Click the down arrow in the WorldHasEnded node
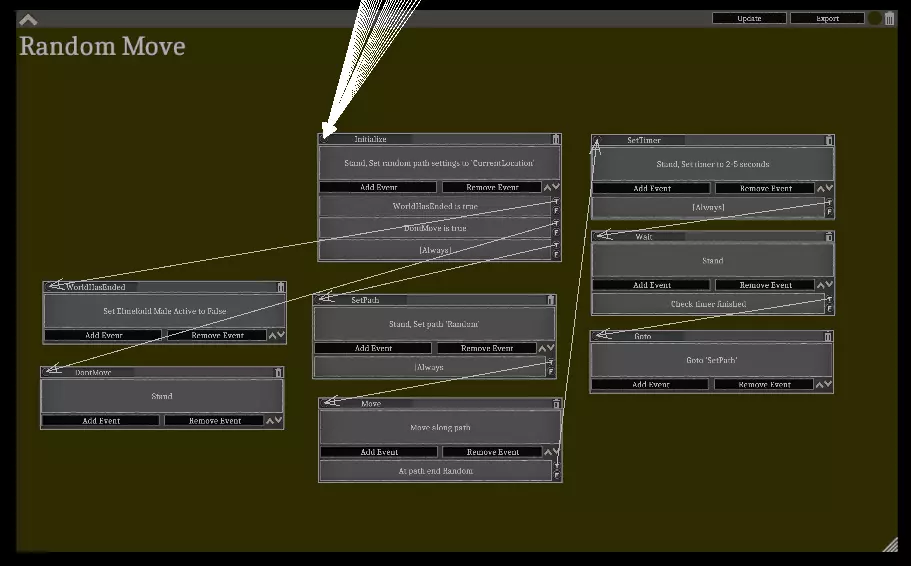The image size is (911, 566). [x=281, y=335]
